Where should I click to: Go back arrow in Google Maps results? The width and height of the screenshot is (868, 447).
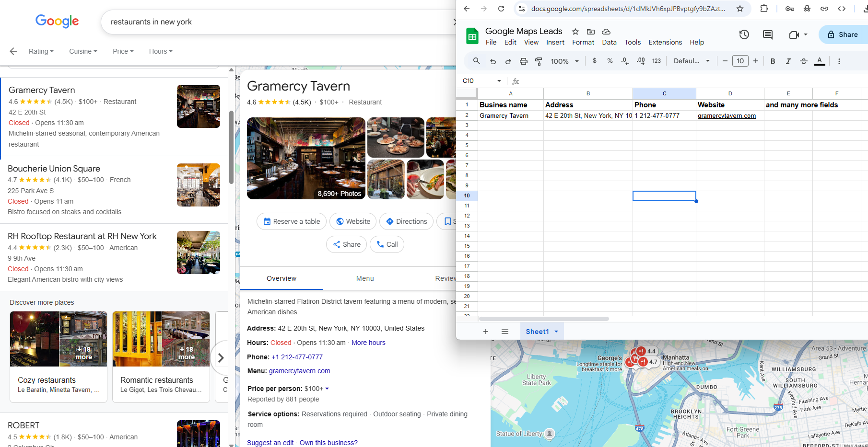[x=13, y=51]
